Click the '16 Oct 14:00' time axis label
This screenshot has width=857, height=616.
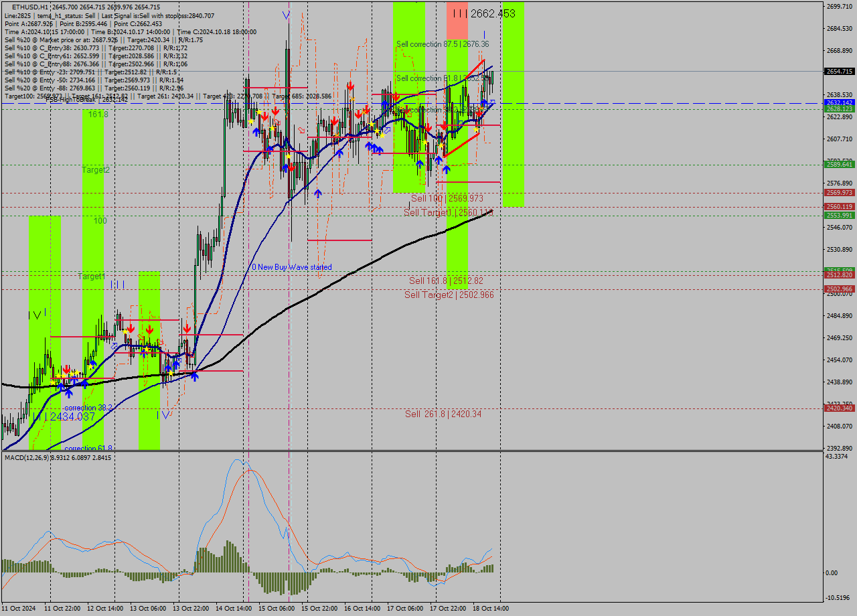(363, 609)
